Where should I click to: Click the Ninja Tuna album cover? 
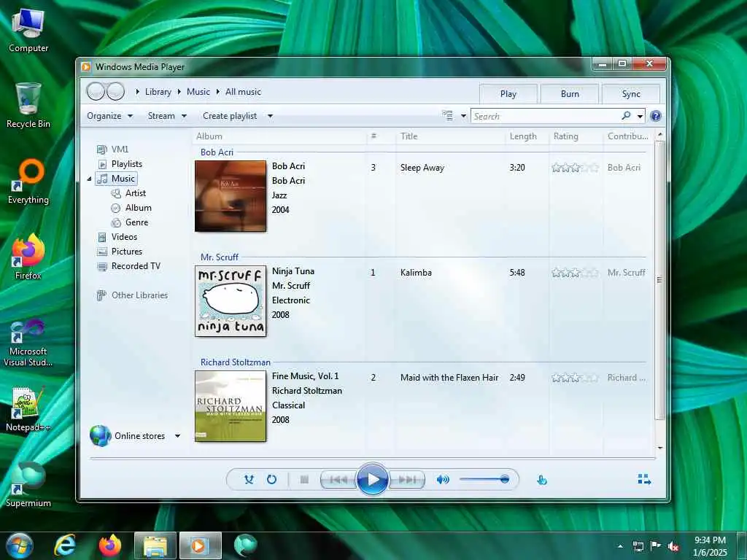231,301
